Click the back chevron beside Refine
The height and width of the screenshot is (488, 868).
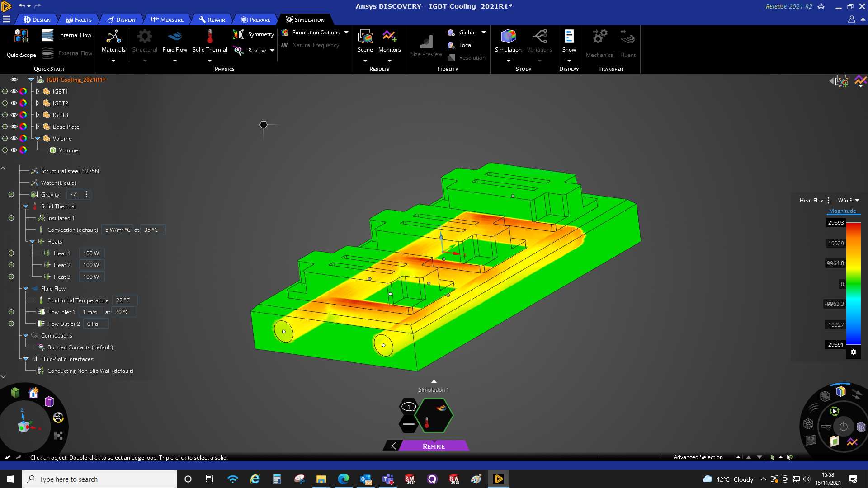click(x=393, y=446)
